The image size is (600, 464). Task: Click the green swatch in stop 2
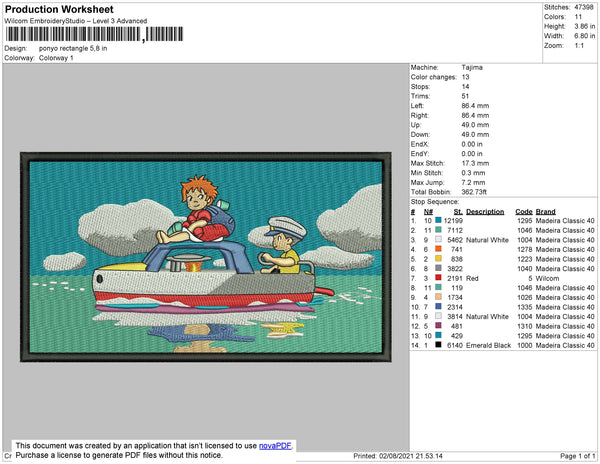point(438,230)
